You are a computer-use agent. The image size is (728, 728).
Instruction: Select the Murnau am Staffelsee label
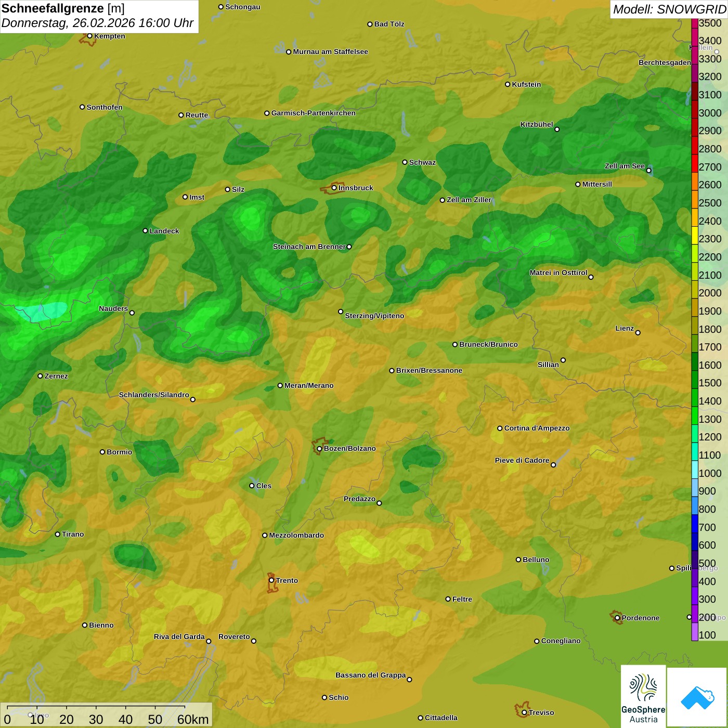point(330,51)
